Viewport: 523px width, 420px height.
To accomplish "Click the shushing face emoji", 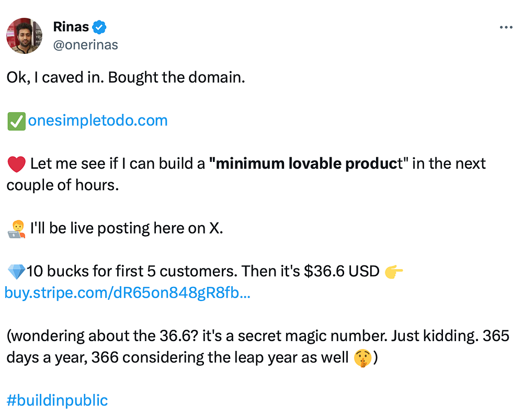I will click(361, 358).
